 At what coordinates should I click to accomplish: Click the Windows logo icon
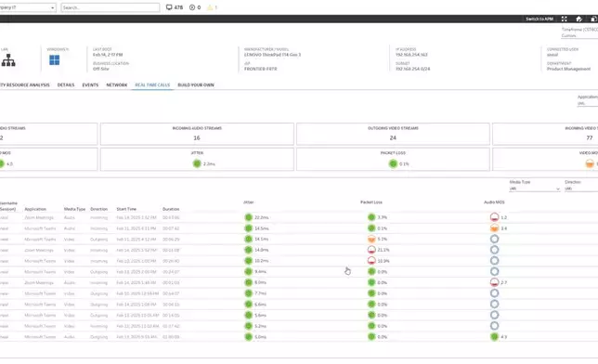pos(54,60)
